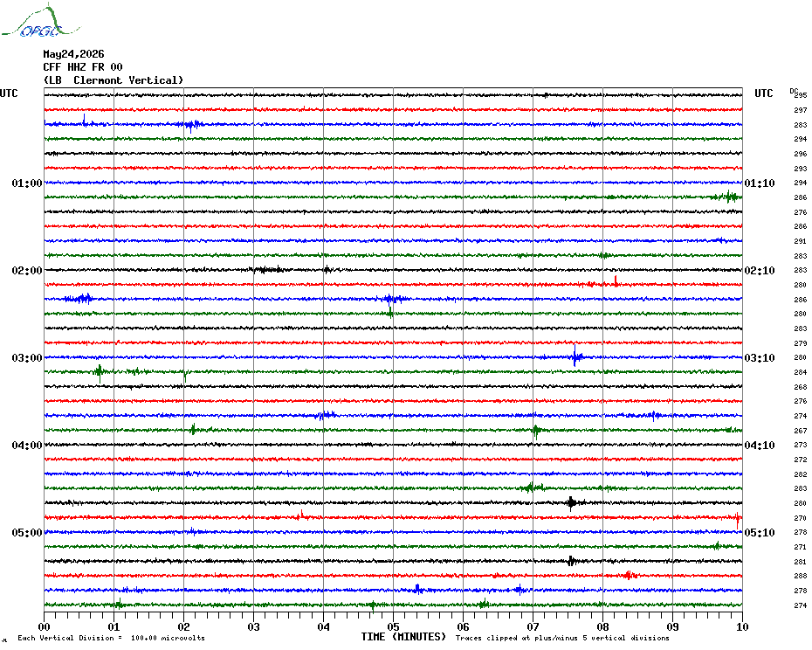The width and height of the screenshot is (812, 650).
Task: Click the 04:00 UTC time label
Action: (x=27, y=446)
